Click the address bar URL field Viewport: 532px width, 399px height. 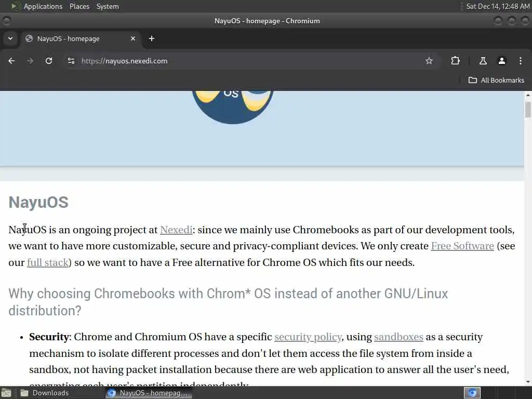(x=251, y=61)
